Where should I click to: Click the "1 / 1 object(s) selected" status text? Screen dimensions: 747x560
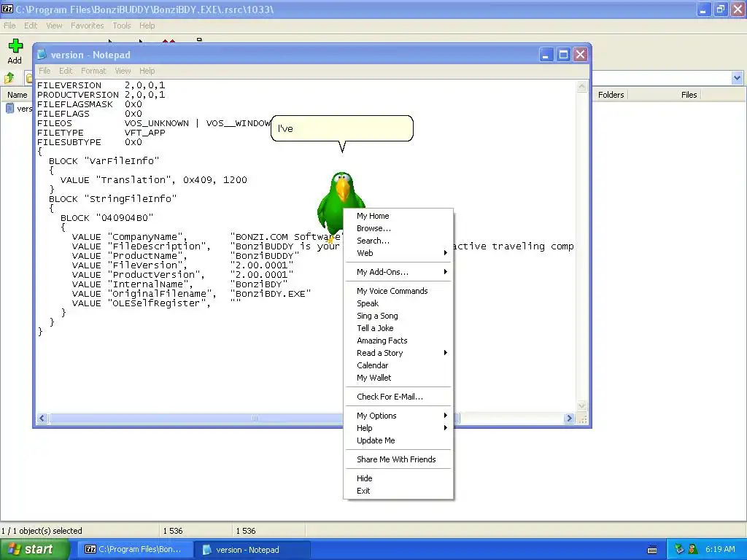tap(42, 531)
